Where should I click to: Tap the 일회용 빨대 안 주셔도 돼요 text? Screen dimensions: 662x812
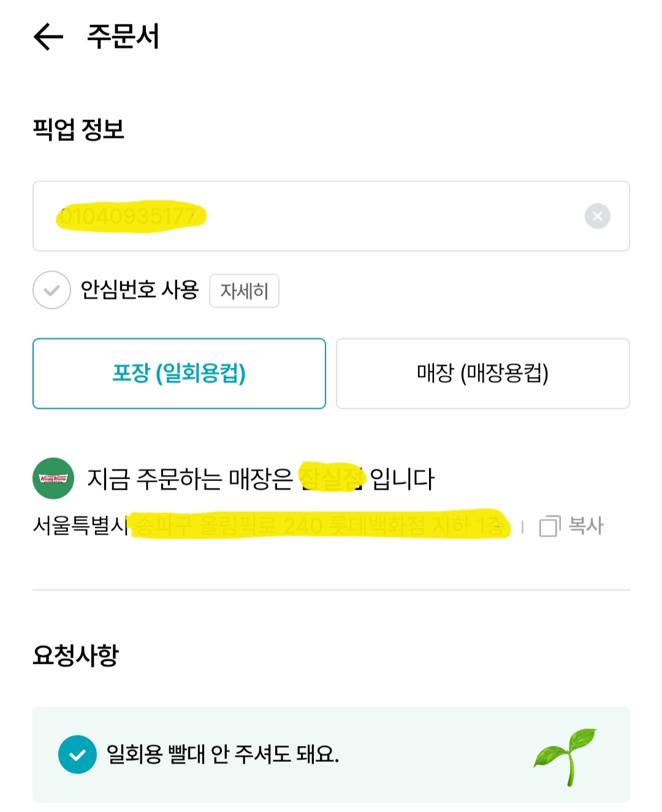pos(223,754)
